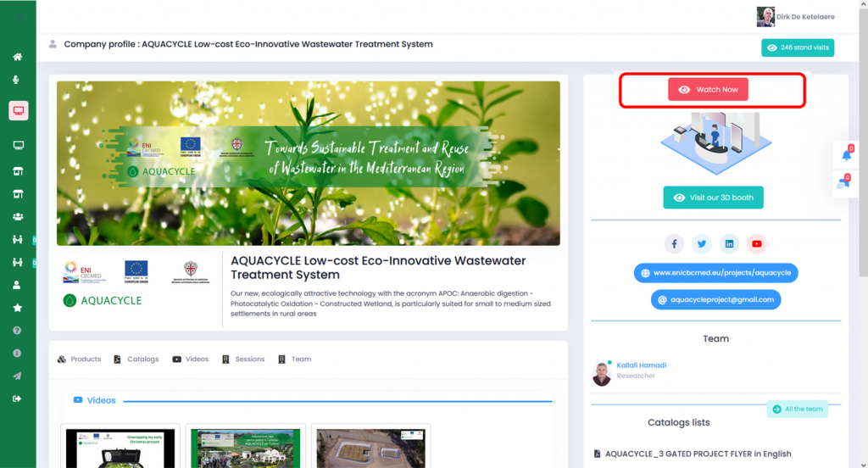Click the sign-out icon in sidebar

click(18, 398)
